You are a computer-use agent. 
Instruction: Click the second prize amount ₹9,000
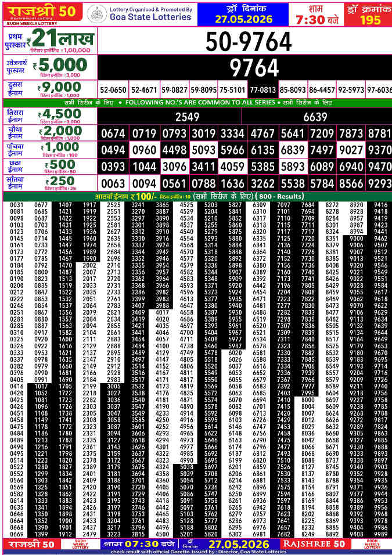coord(59,87)
